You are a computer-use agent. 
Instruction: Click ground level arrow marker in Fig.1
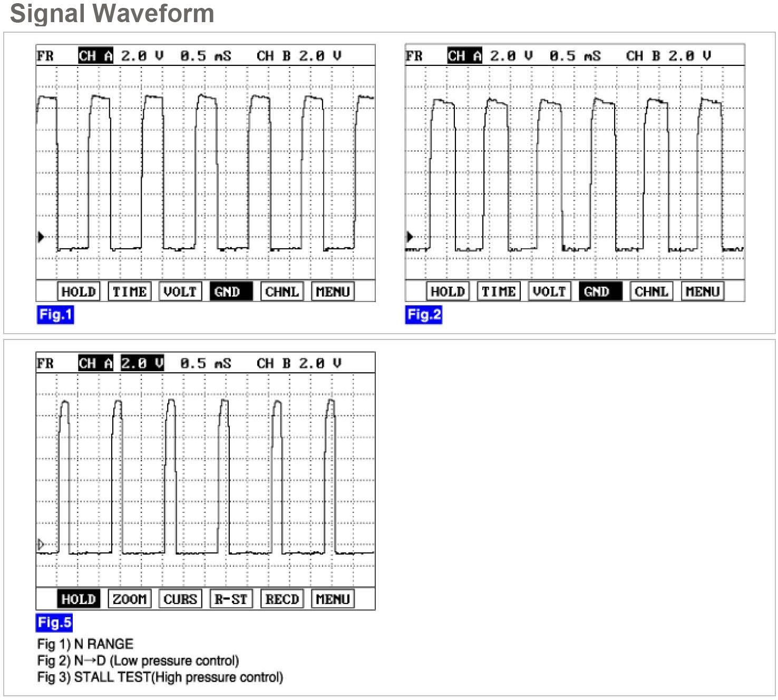[41, 237]
